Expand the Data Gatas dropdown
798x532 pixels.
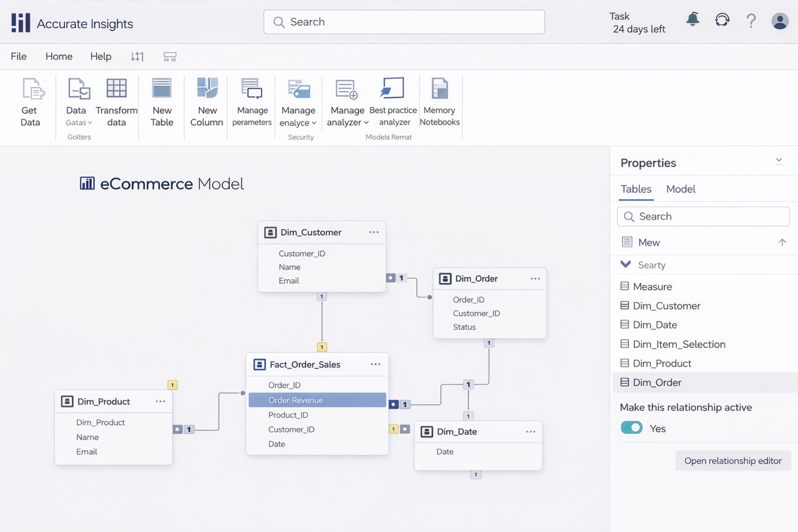pyautogui.click(x=89, y=123)
